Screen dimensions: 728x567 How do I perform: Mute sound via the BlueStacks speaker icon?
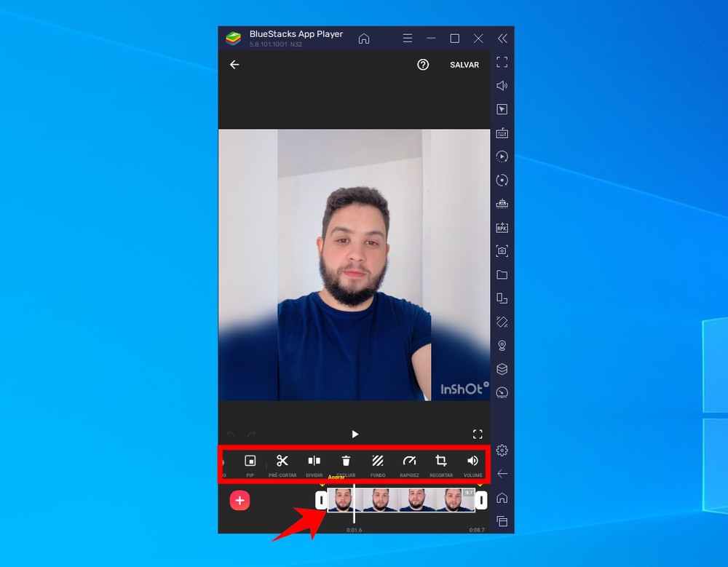pyautogui.click(x=502, y=85)
